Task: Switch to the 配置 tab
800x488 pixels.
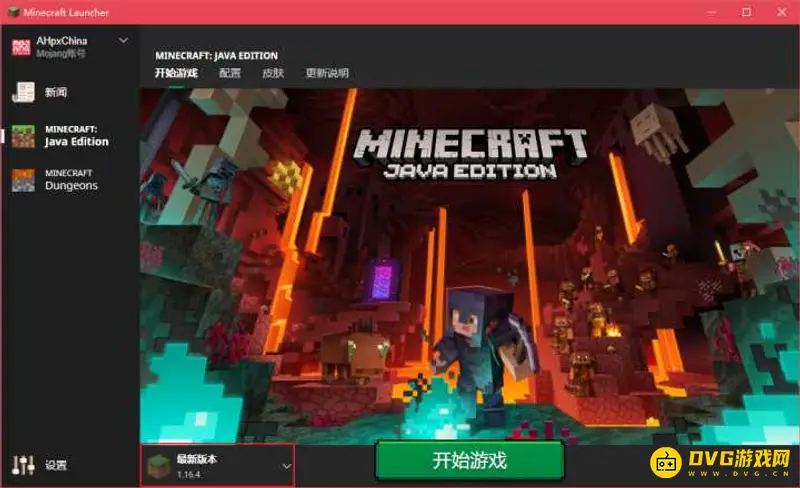Action: tap(230, 73)
